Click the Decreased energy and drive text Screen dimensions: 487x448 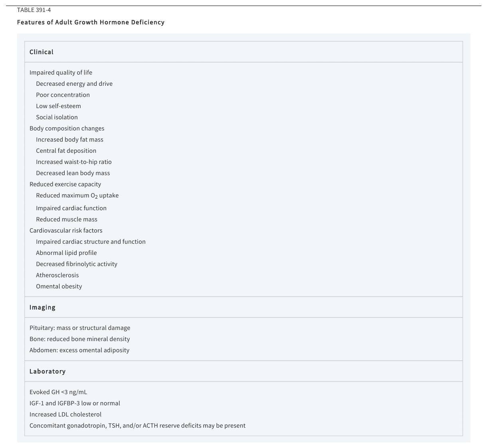pyautogui.click(x=74, y=84)
